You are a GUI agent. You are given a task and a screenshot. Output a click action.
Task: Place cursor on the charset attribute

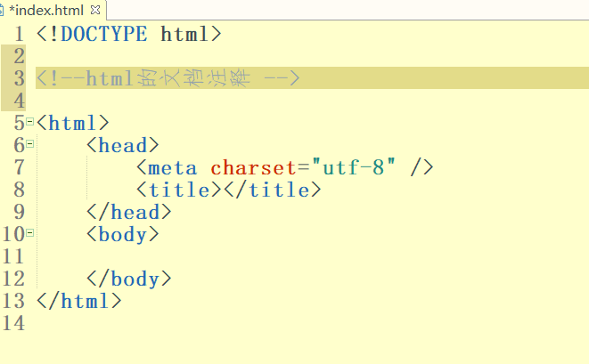pyautogui.click(x=253, y=167)
